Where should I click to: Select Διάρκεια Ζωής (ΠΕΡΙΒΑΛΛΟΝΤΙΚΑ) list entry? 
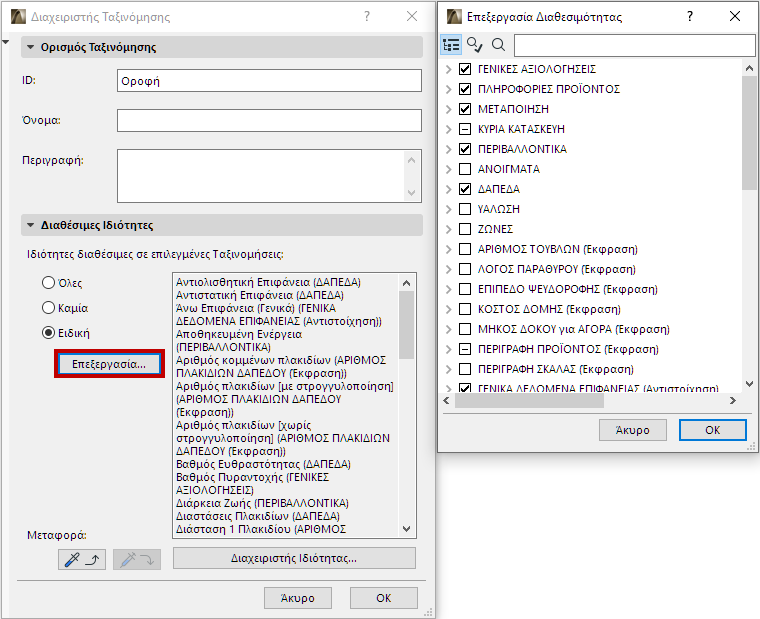(262, 503)
